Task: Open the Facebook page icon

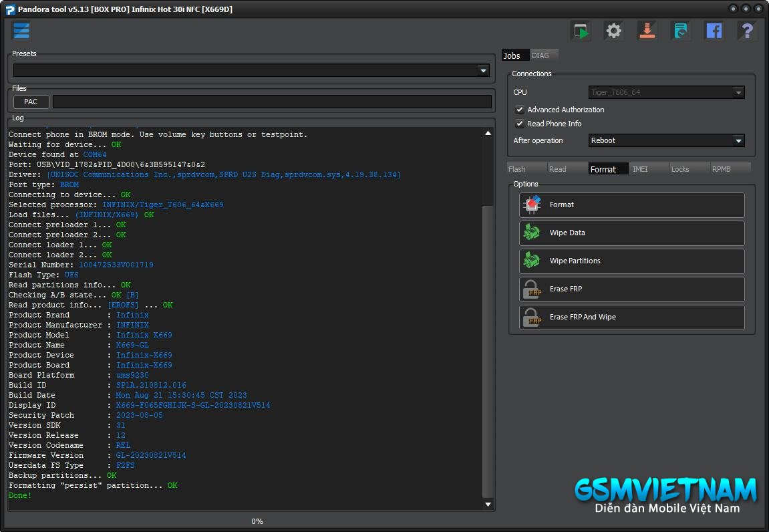Action: (x=714, y=31)
